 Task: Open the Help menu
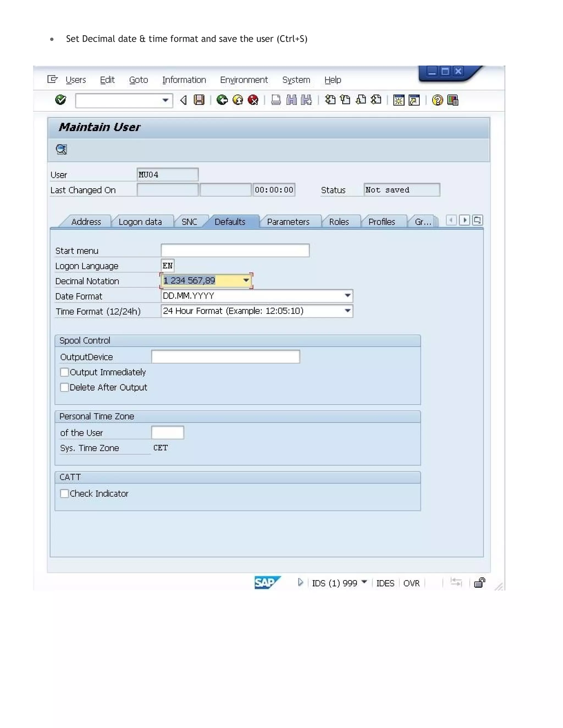[333, 80]
